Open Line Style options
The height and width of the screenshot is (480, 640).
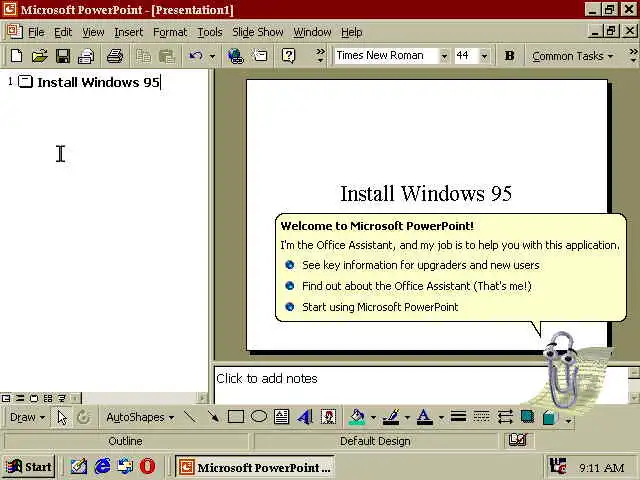coord(458,417)
